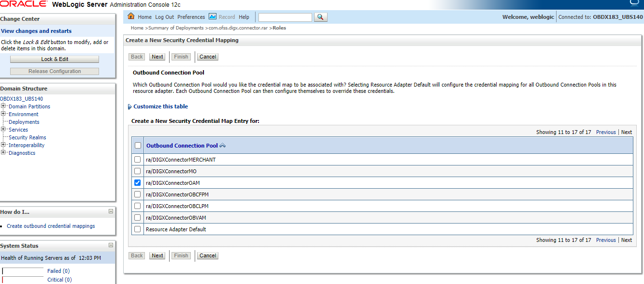Click the bottom Next button
The width and height of the screenshot is (644, 284).
tap(157, 255)
